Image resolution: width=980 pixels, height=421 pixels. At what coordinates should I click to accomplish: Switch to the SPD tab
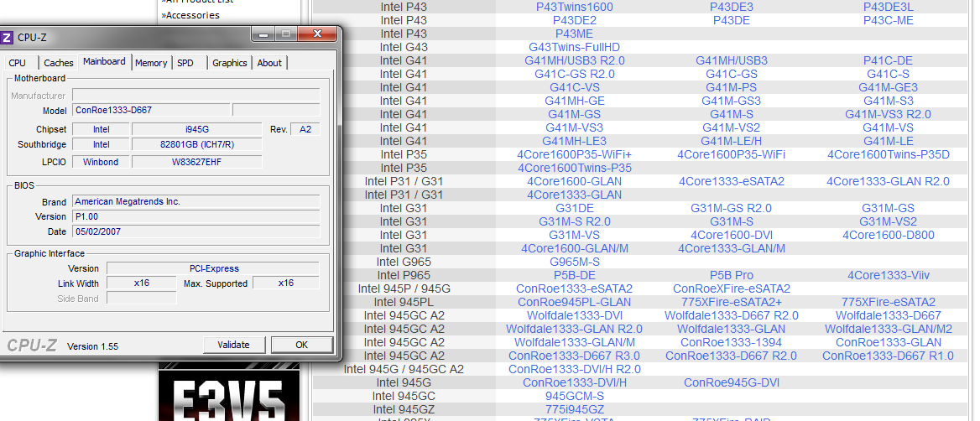185,62
